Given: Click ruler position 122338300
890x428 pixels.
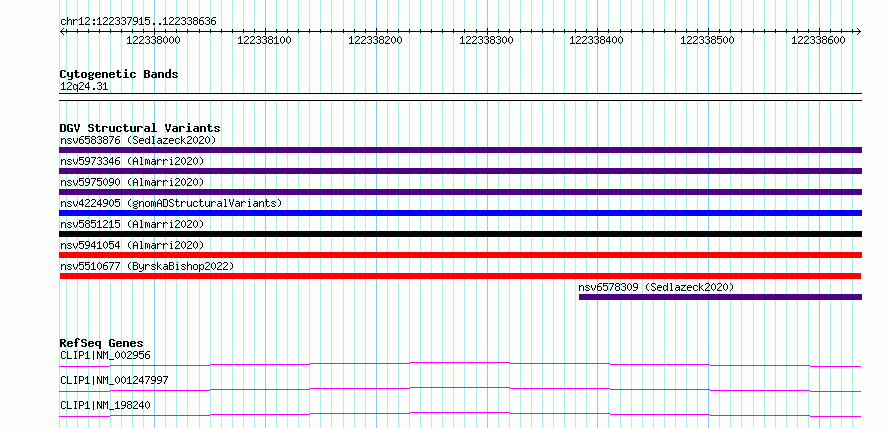Looking at the screenshot, I should [x=486, y=40].
